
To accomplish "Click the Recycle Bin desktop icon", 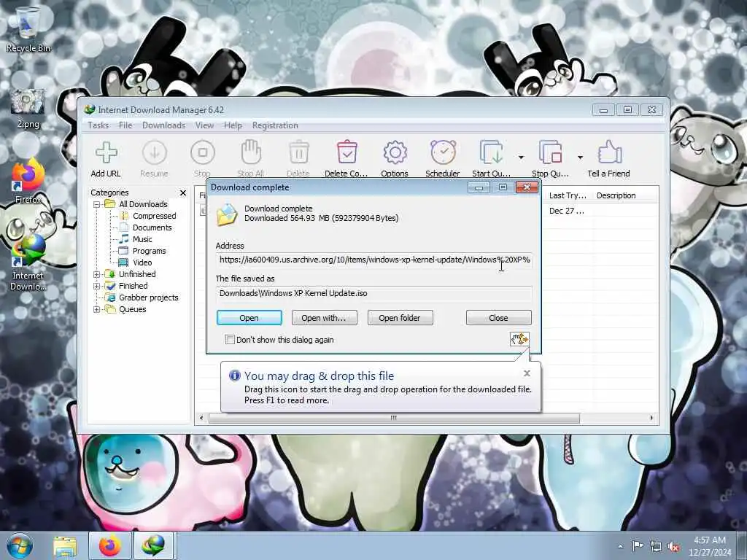I will pos(28,29).
